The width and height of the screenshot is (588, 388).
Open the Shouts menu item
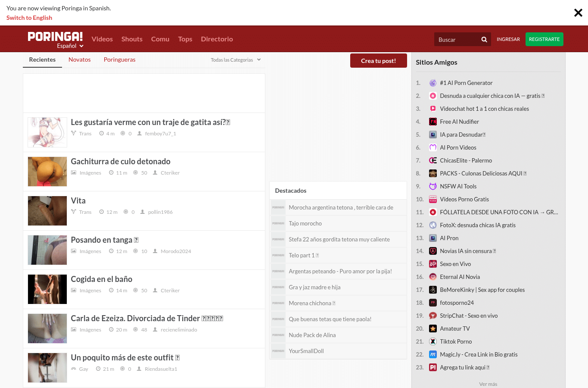pyautogui.click(x=132, y=39)
